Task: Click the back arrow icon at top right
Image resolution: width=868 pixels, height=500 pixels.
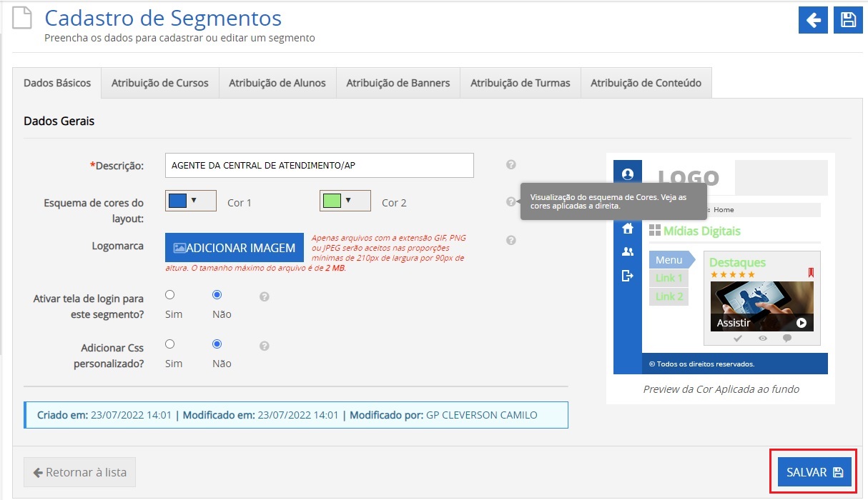Action: pyautogui.click(x=813, y=20)
